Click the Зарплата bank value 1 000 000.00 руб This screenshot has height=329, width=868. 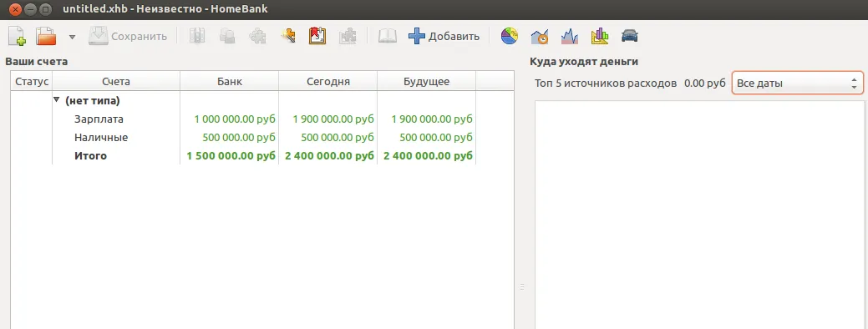(x=235, y=119)
